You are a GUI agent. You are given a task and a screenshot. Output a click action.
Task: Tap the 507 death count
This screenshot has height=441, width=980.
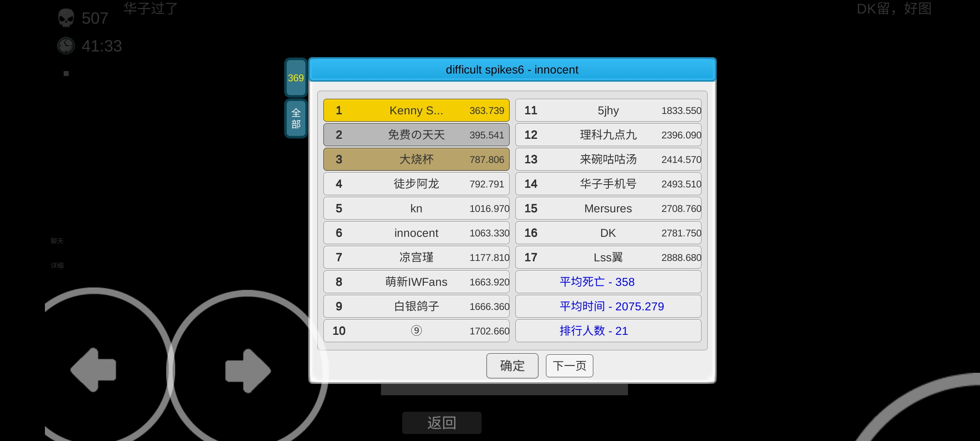(x=95, y=18)
